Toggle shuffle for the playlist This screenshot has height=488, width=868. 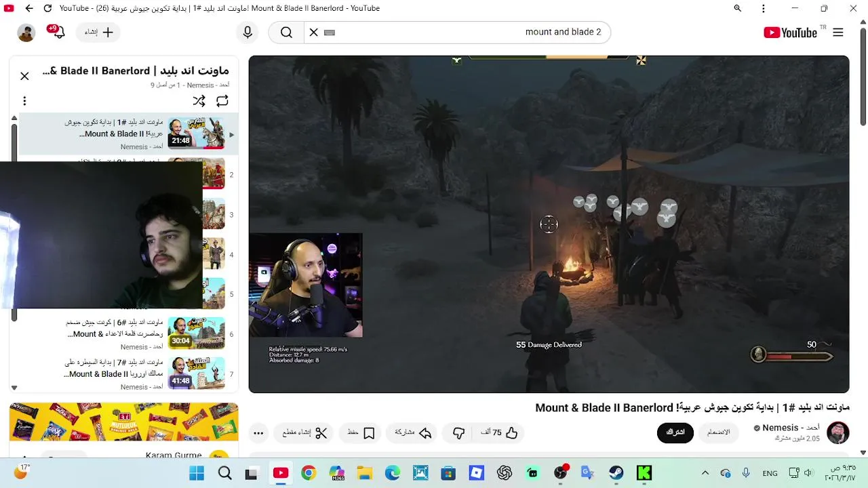(x=199, y=101)
